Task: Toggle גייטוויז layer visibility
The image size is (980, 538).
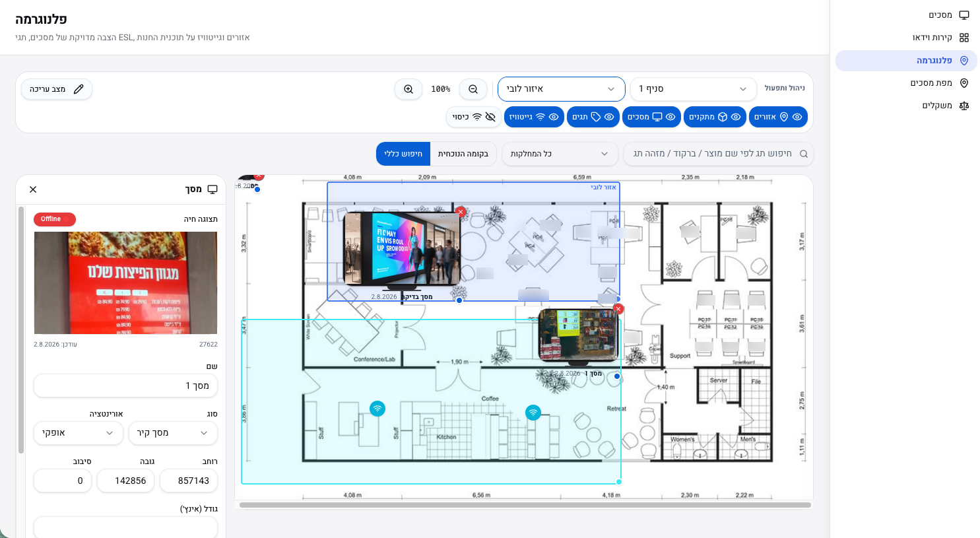Action: coord(534,117)
